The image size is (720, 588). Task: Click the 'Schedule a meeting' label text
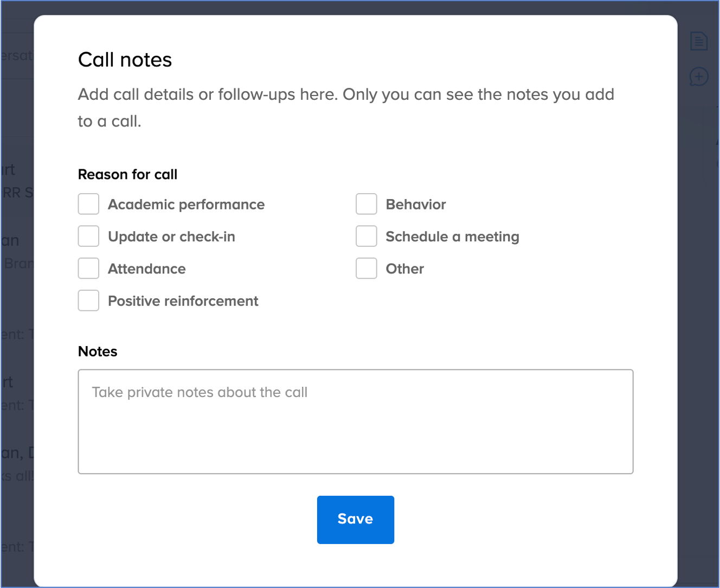point(452,237)
